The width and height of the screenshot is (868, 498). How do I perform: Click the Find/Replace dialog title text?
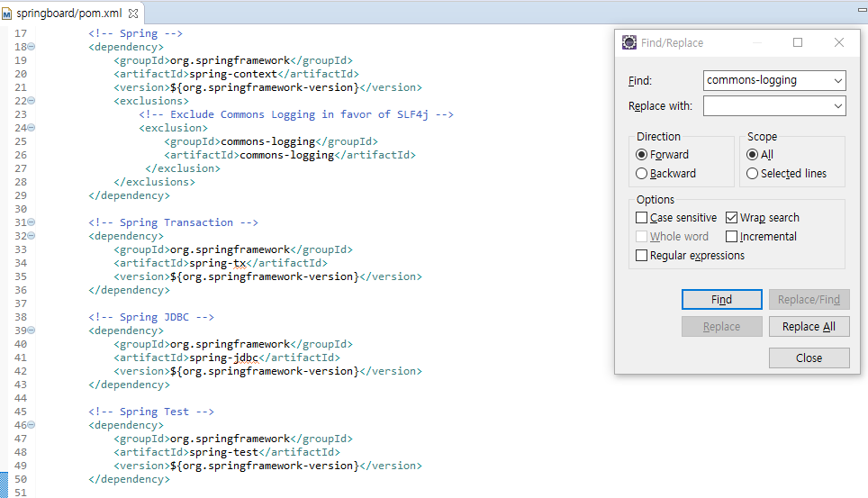click(672, 42)
